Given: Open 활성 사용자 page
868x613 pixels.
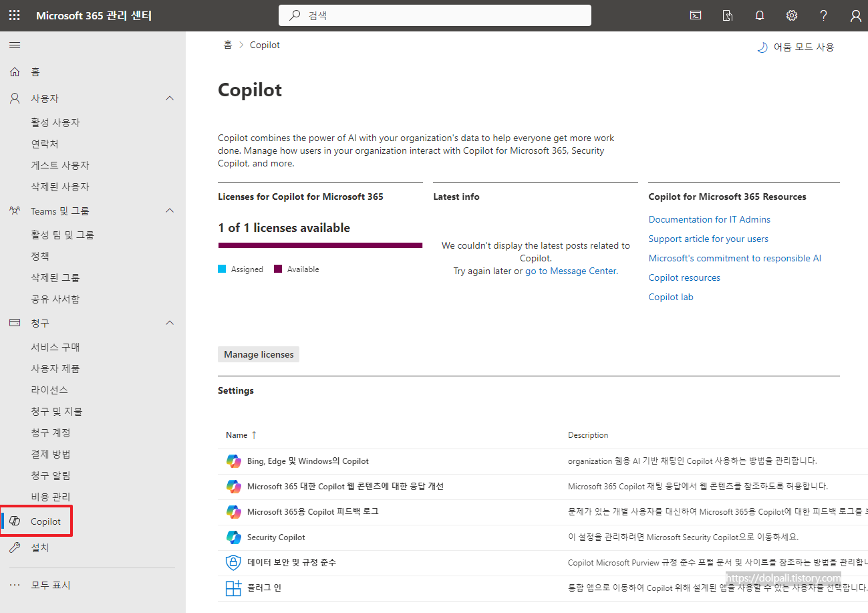Looking at the screenshot, I should [x=55, y=122].
